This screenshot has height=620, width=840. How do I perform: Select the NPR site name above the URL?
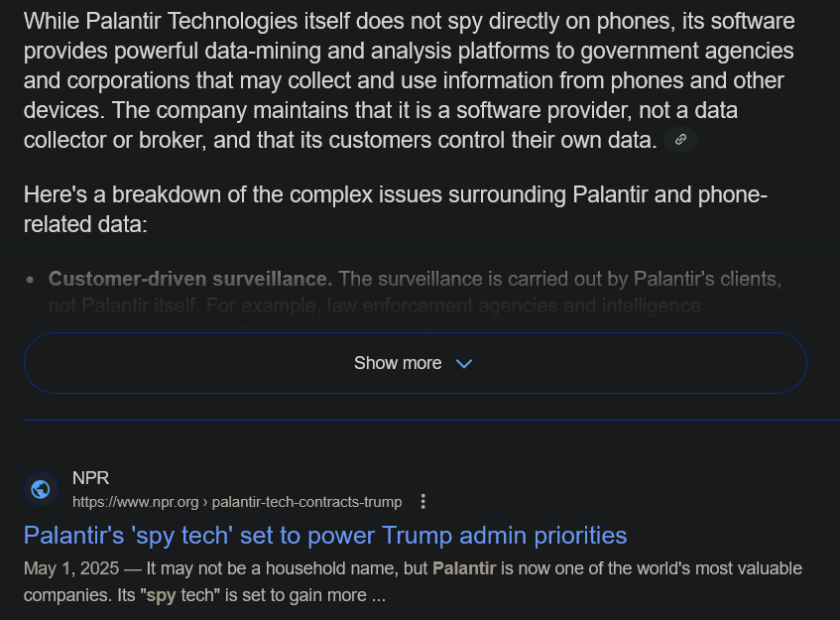coord(90,478)
